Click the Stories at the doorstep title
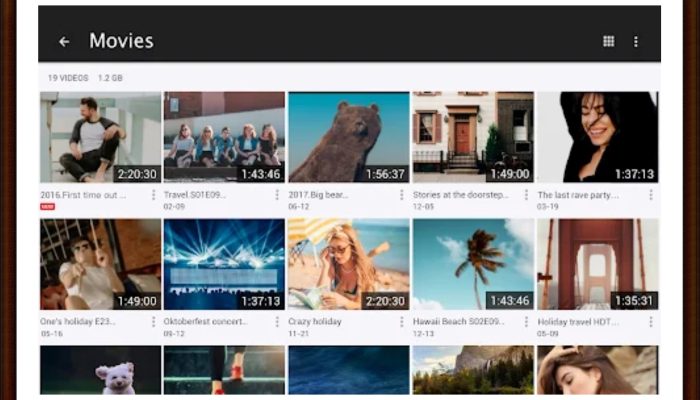The height and width of the screenshot is (400, 700). 459,195
